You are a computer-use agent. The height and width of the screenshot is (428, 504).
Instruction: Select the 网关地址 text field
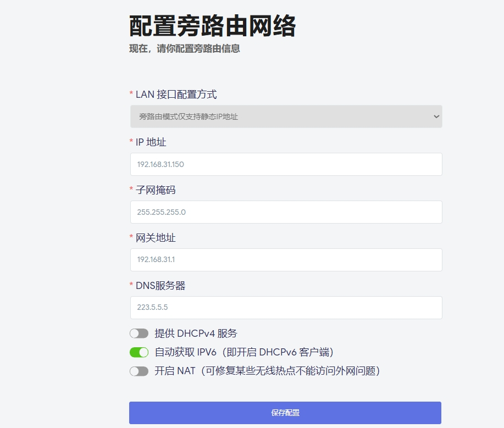point(286,260)
